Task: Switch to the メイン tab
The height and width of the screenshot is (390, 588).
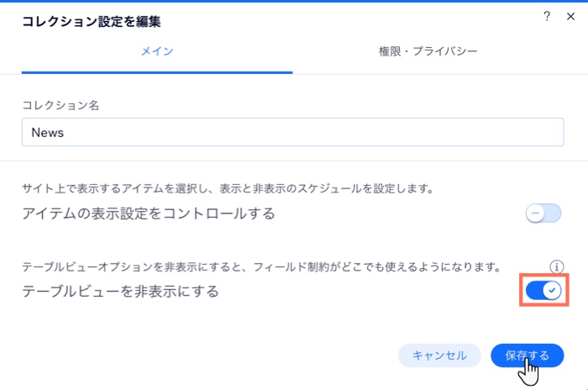Action: (156, 51)
